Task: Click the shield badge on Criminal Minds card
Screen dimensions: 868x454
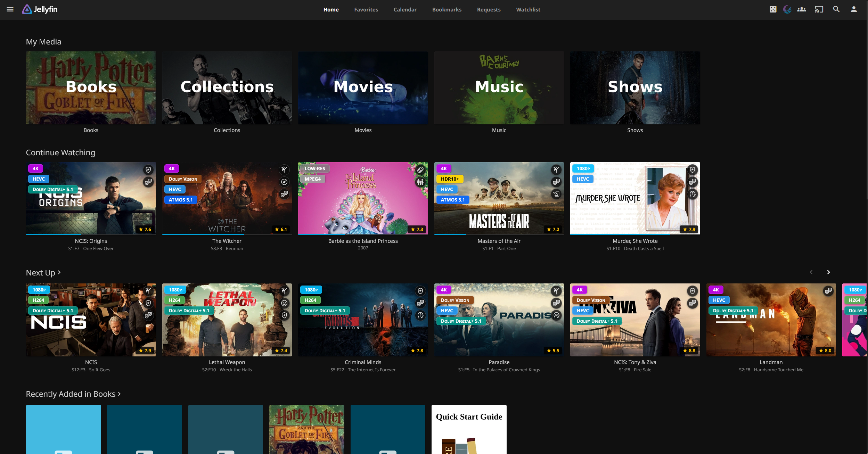Action: point(420,291)
